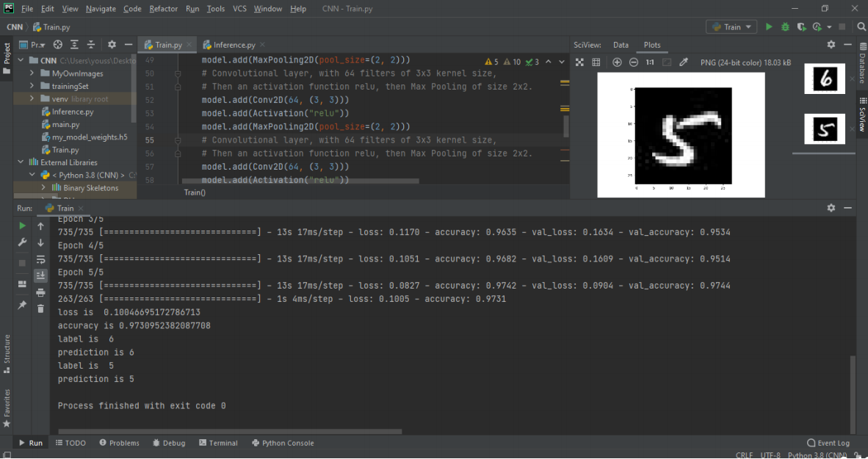The height and width of the screenshot is (459, 868).
Task: Open the Python Console tool window
Action: tap(283, 443)
